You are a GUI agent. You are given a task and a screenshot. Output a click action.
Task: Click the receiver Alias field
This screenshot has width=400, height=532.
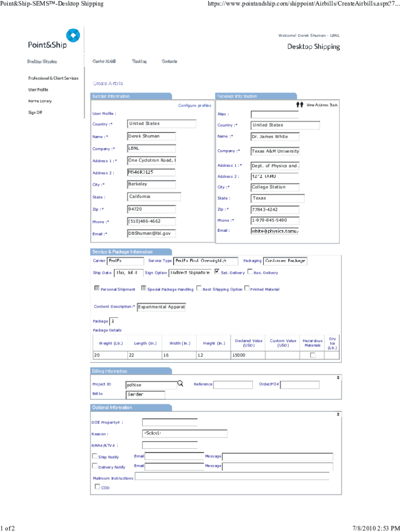click(x=275, y=114)
